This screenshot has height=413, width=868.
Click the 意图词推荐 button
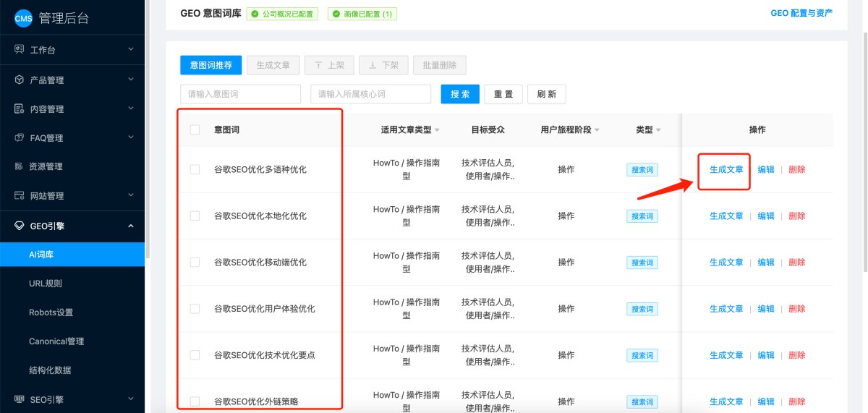[x=210, y=65]
